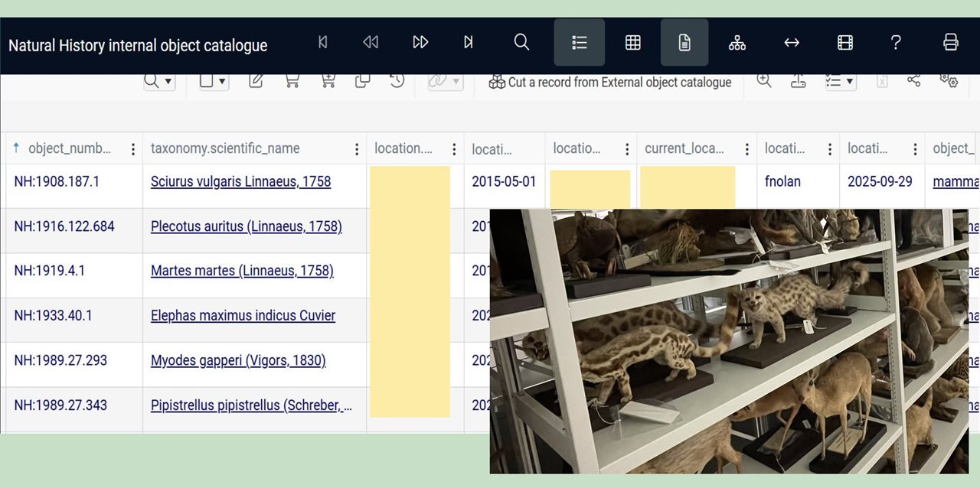Screen dimensions: 980x488
Task: Open search magnifier in top bar
Action: [521, 43]
